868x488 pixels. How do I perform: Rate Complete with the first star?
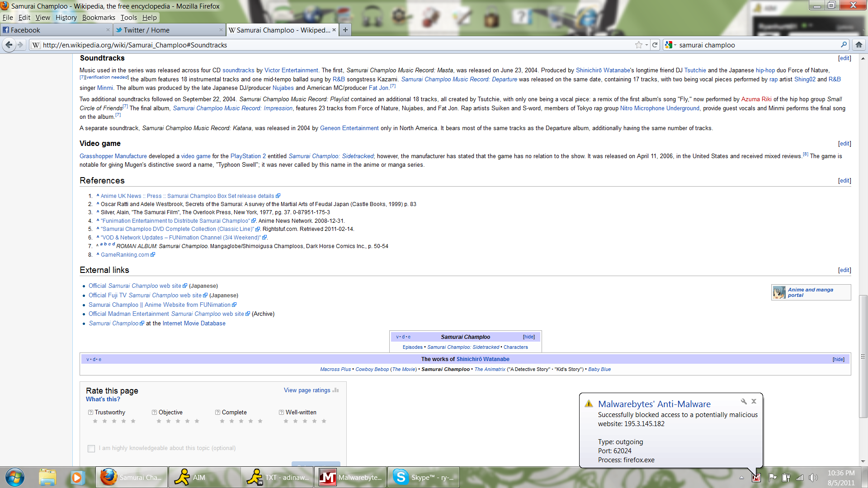pos(222,421)
